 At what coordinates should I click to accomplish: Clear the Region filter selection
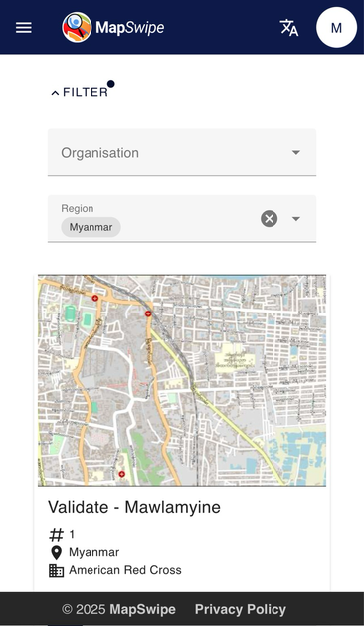tap(269, 218)
